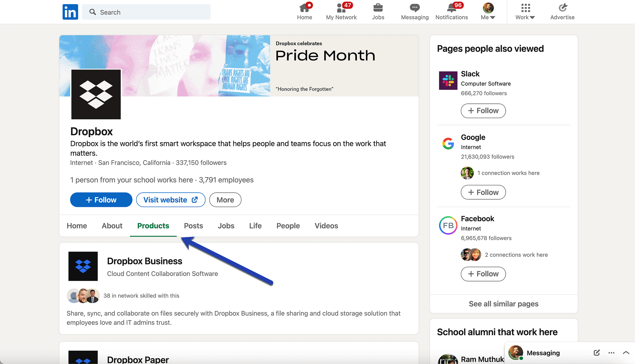Click the Dropbox Business product logo
Viewport: 635px width, 364px height.
(83, 266)
